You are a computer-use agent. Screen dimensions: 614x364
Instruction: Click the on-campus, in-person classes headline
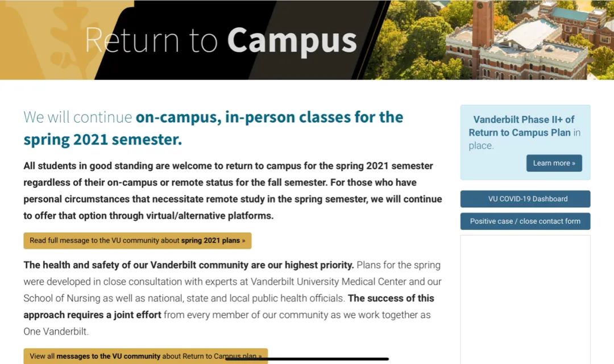coord(213,128)
